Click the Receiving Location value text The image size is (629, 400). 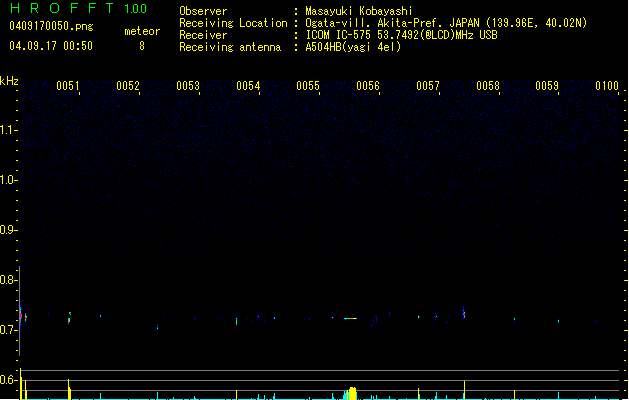pyautogui.click(x=446, y=23)
